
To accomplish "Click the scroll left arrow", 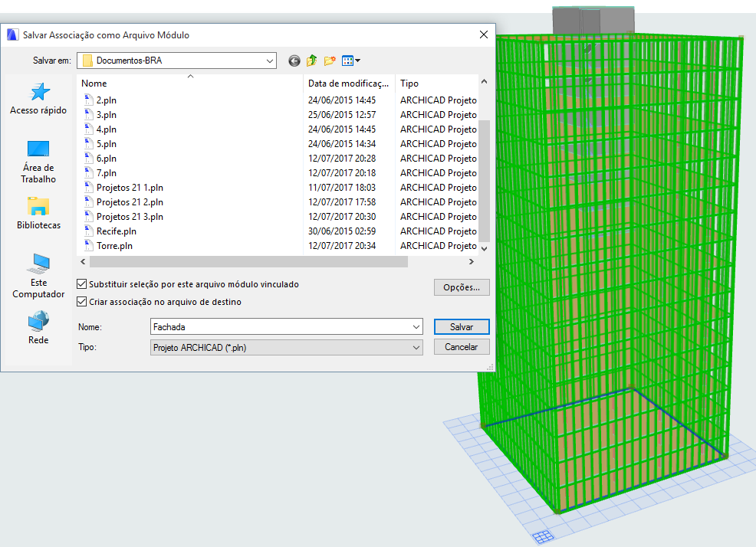I will coord(83,262).
